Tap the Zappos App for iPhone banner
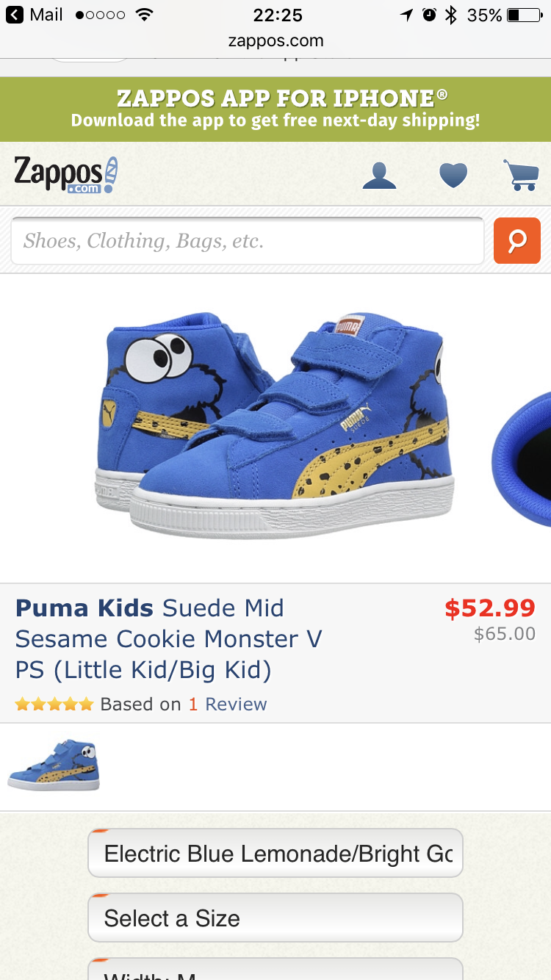Viewport: 551px width, 980px height. 275,109
